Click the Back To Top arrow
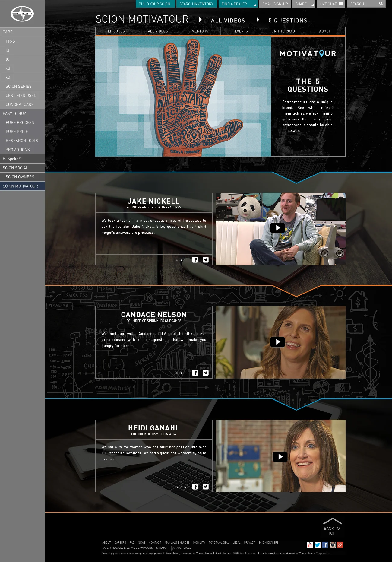 click(332, 521)
